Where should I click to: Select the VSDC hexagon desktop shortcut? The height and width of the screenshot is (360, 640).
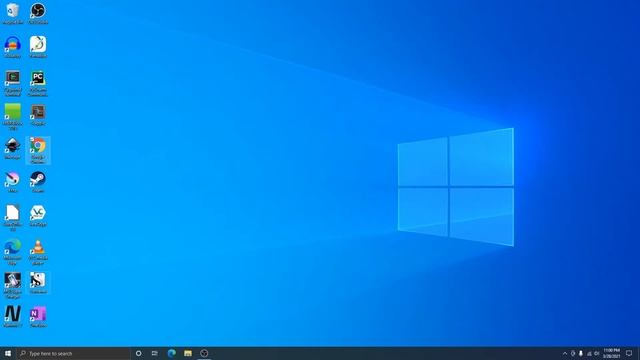tap(38, 216)
